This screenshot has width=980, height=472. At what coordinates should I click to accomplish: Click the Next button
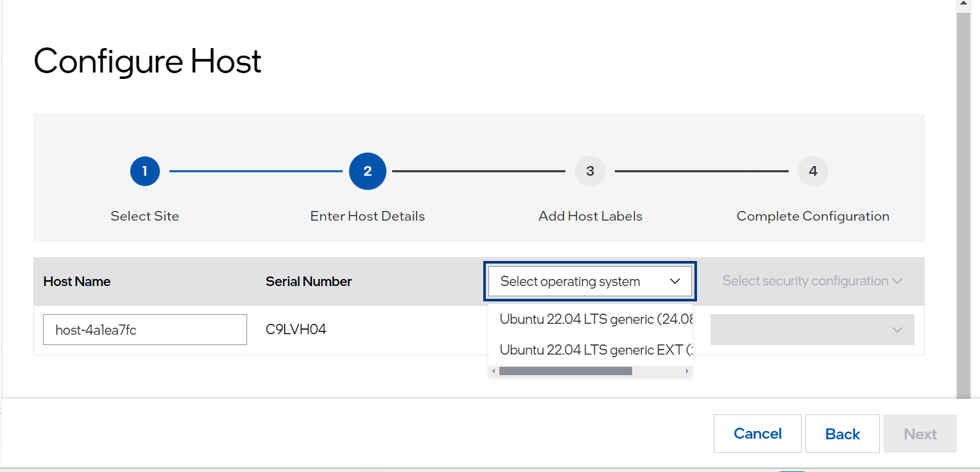(x=920, y=434)
